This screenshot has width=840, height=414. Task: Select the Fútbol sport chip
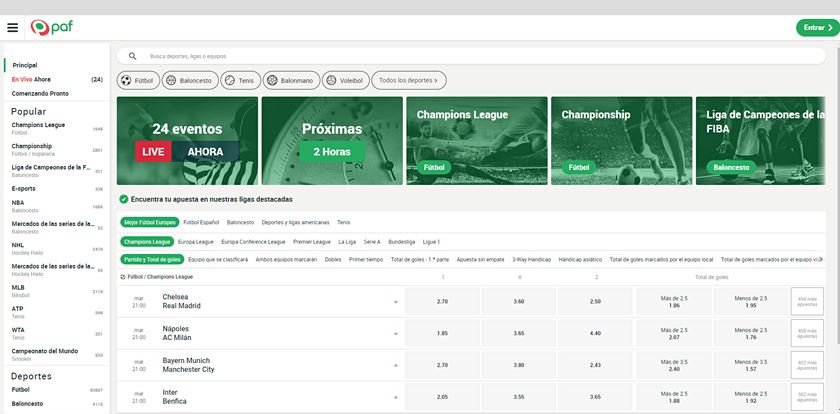pyautogui.click(x=138, y=80)
